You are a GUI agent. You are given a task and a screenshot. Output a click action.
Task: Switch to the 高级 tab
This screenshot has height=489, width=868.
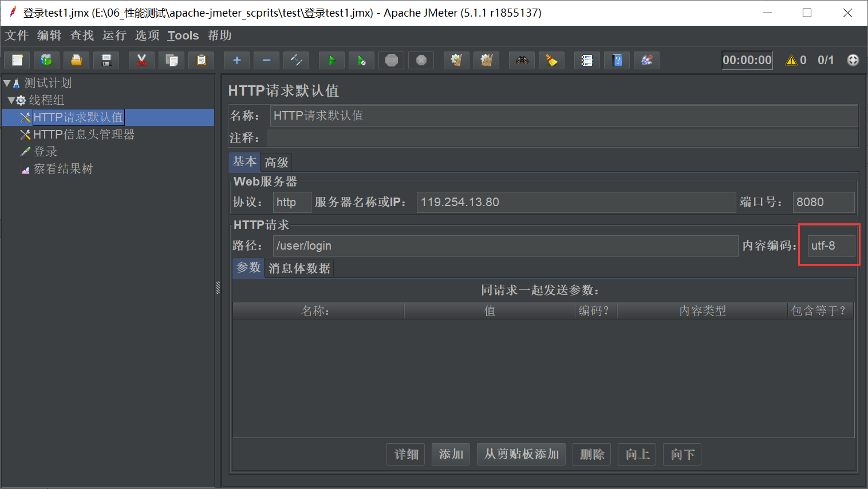[x=277, y=163]
